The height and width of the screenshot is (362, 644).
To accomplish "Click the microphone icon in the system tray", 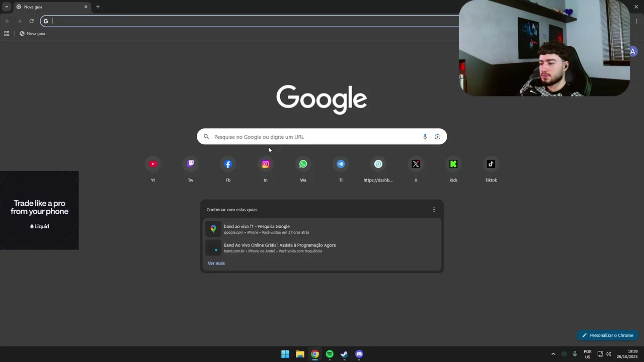I will click(575, 354).
